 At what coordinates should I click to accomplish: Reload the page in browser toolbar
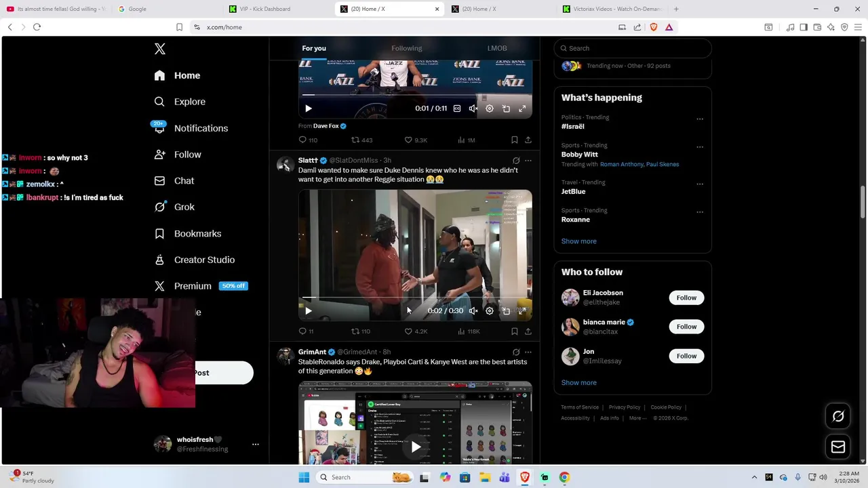tap(37, 27)
